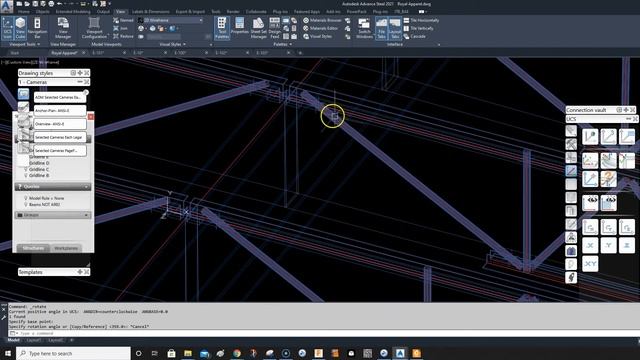Toggle Beams NOT A992 query bulb
Viewport: 640px width, 360px height.
[x=26, y=204]
